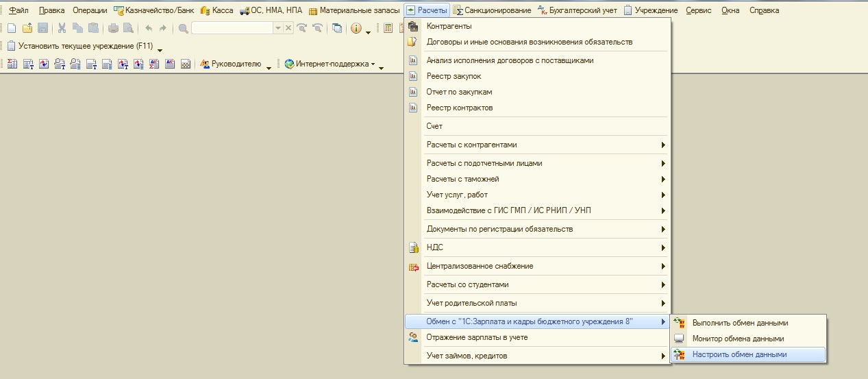Open the Санкционирование menu
This screenshot has width=868, height=379.
(492, 10)
